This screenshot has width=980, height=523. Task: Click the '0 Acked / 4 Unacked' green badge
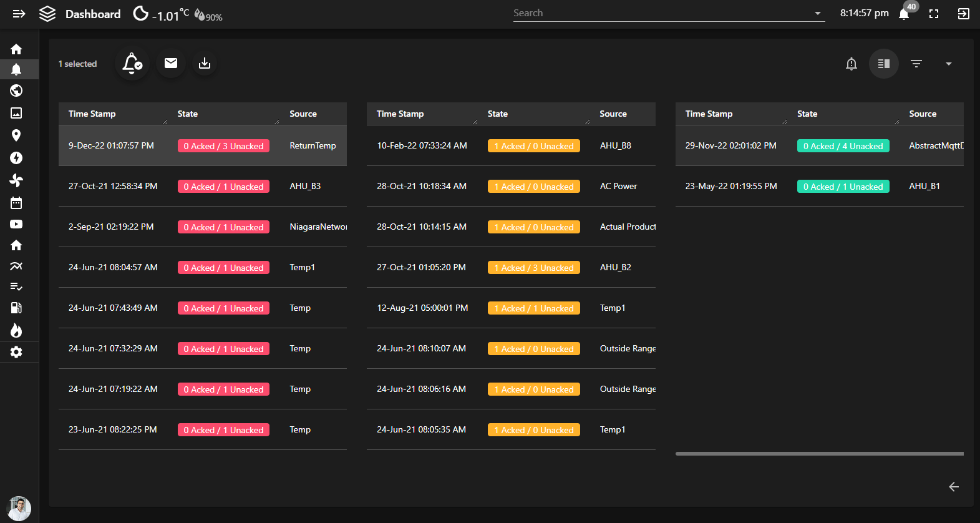click(x=843, y=146)
